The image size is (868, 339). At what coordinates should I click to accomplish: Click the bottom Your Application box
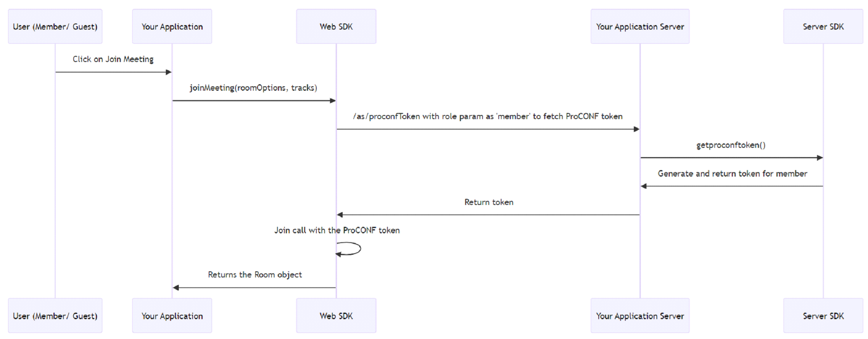click(x=172, y=316)
